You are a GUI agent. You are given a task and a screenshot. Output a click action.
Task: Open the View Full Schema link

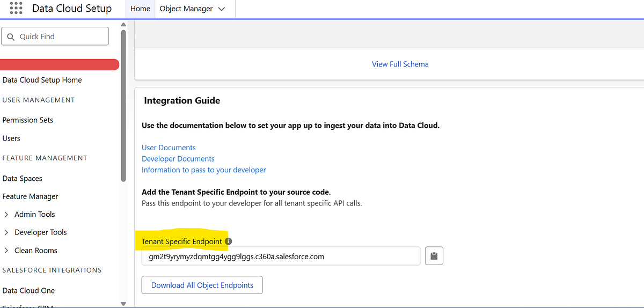coord(400,64)
